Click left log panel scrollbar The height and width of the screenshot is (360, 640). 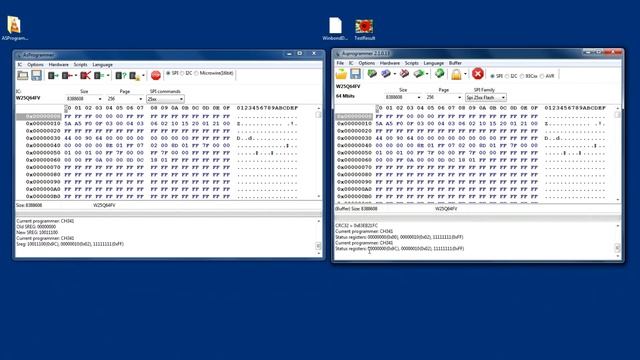click(x=318, y=237)
